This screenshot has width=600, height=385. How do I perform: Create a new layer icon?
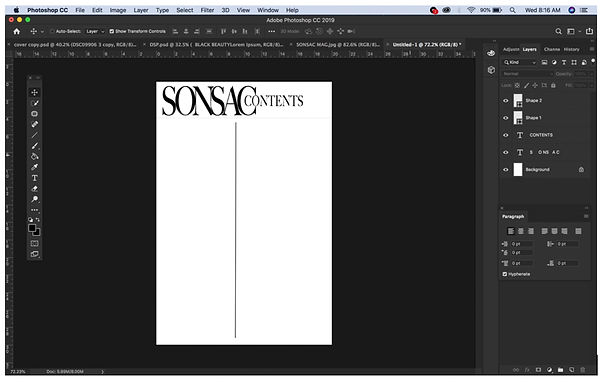pyautogui.click(x=571, y=370)
